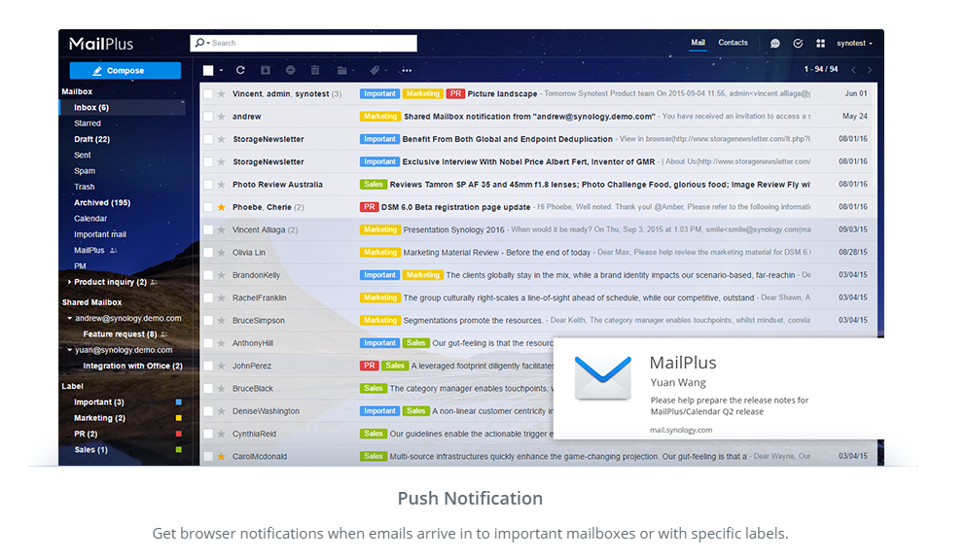Unstar the CarolMcdonald email
Image resolution: width=967 pixels, height=560 pixels.
222,457
